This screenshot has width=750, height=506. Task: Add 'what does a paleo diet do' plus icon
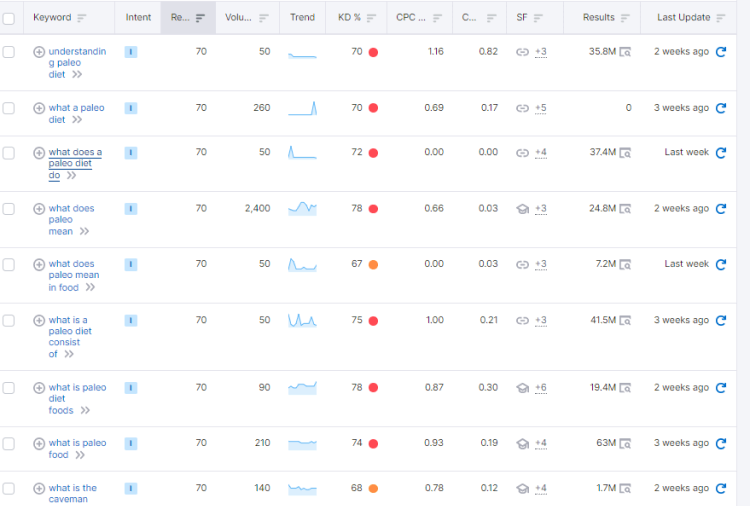pos(39,153)
